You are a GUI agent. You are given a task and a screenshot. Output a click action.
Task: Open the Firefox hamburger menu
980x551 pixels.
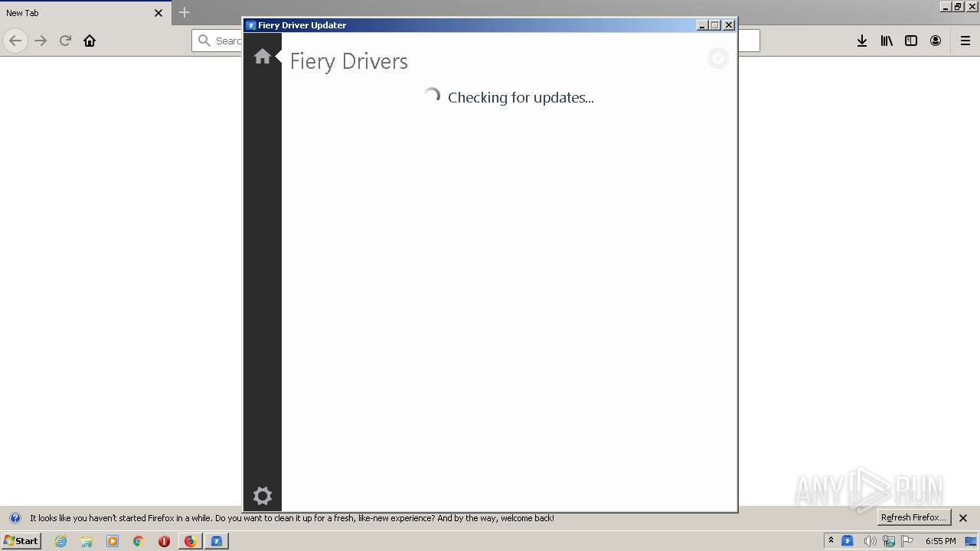pos(965,41)
